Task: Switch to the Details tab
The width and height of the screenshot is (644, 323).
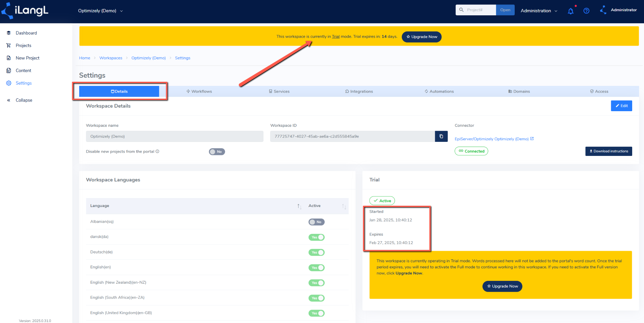Action: coord(119,91)
